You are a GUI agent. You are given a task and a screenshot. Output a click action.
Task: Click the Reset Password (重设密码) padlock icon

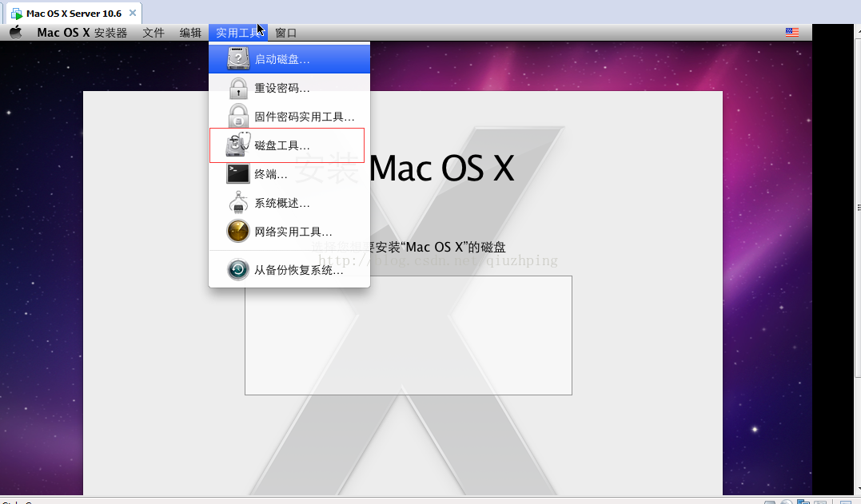pyautogui.click(x=238, y=88)
